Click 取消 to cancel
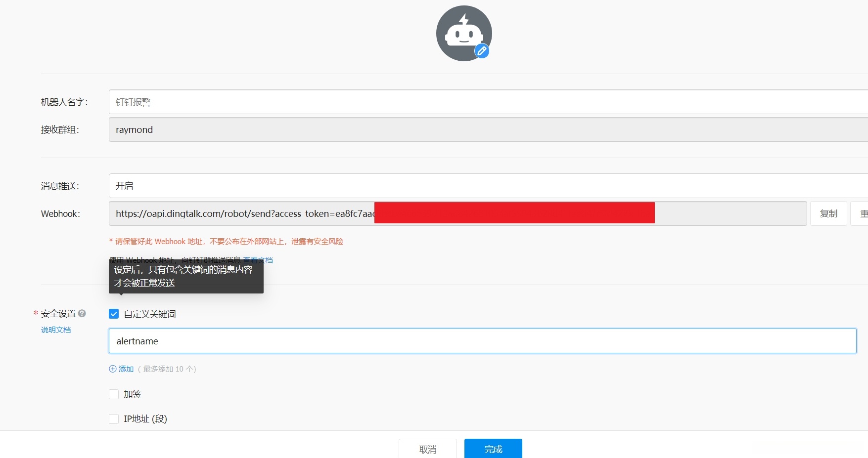Image resolution: width=868 pixels, height=458 pixels. point(428,449)
